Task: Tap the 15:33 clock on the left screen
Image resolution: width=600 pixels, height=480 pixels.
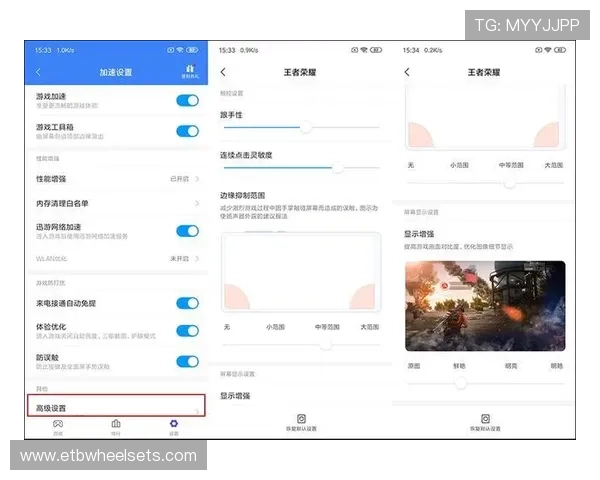Action: [x=42, y=50]
